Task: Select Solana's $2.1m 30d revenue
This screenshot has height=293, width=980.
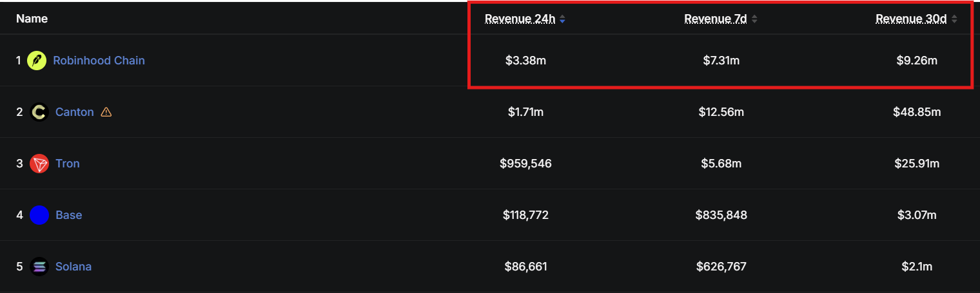Action: pos(917,267)
